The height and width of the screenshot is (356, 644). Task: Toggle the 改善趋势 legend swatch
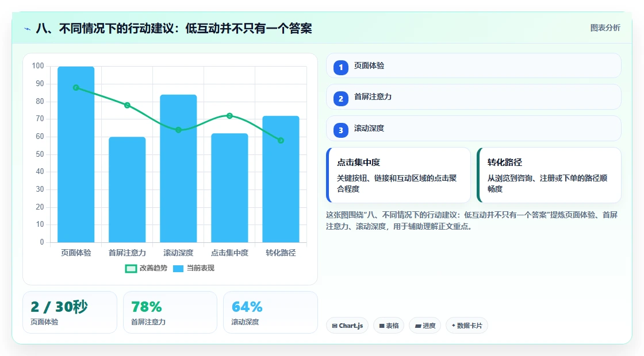click(131, 268)
